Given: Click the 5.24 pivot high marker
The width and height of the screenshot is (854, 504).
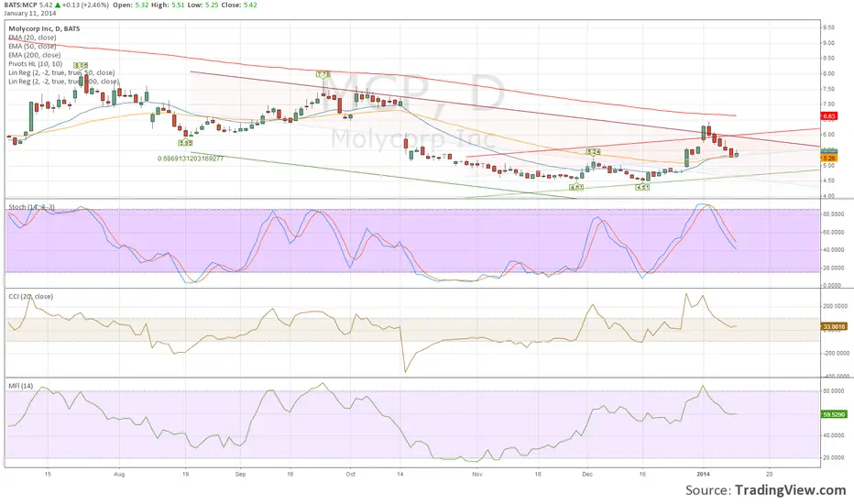Looking at the screenshot, I should (x=593, y=151).
